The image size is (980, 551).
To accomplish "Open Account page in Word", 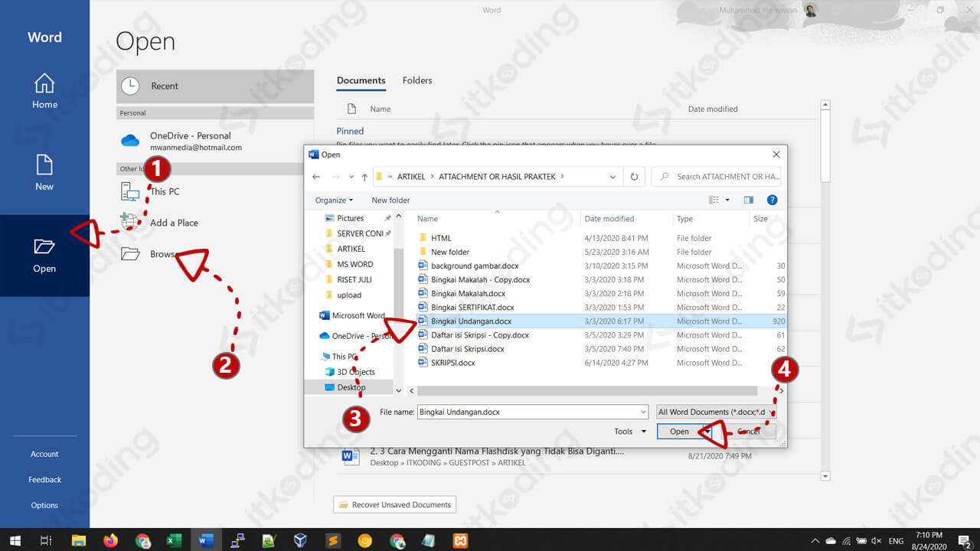I will pyautogui.click(x=44, y=454).
